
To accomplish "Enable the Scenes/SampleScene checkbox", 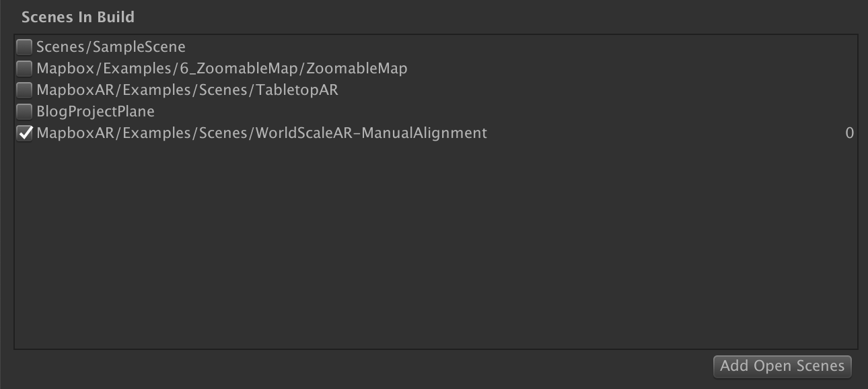I will (24, 46).
